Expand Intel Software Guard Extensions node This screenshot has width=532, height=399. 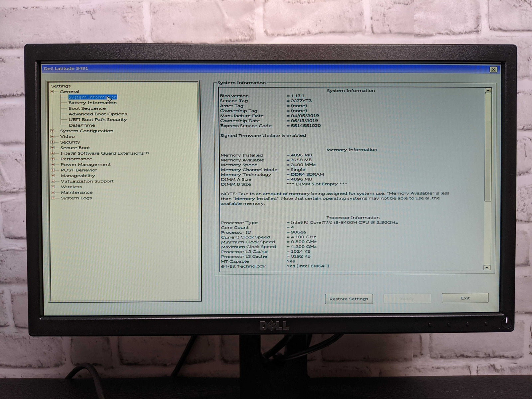pos(53,153)
